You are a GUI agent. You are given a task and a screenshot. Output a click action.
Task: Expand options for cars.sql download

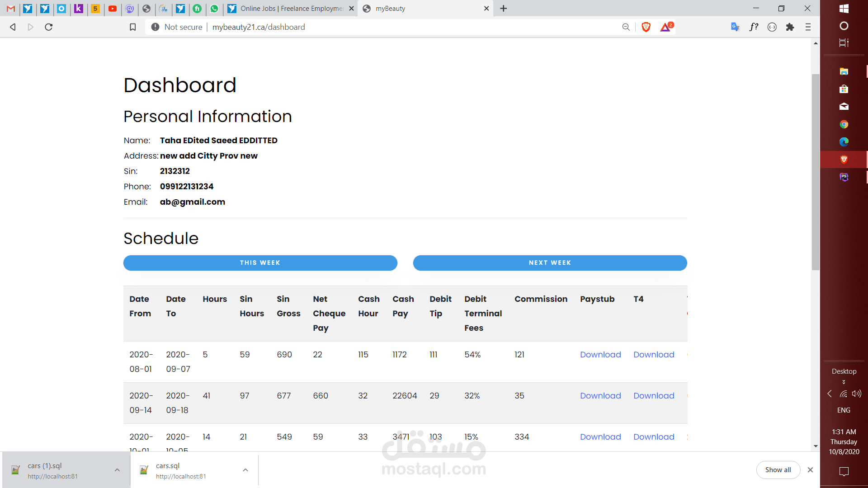click(x=245, y=470)
